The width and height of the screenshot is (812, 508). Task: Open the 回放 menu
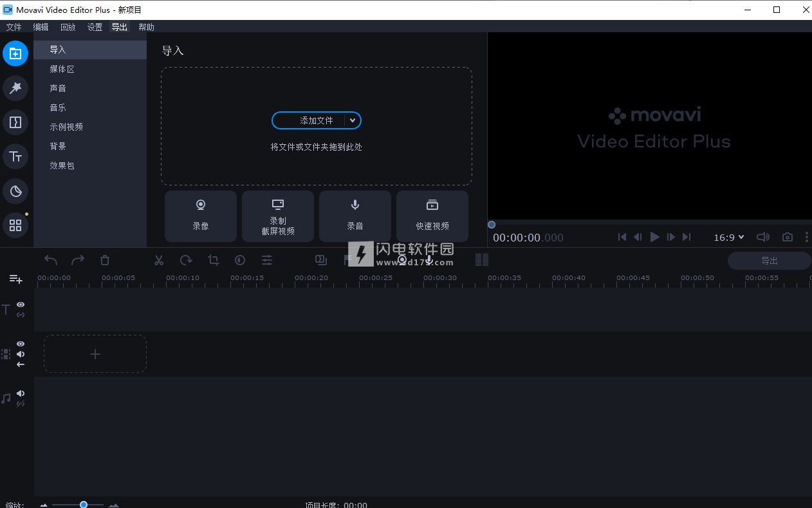(x=68, y=27)
